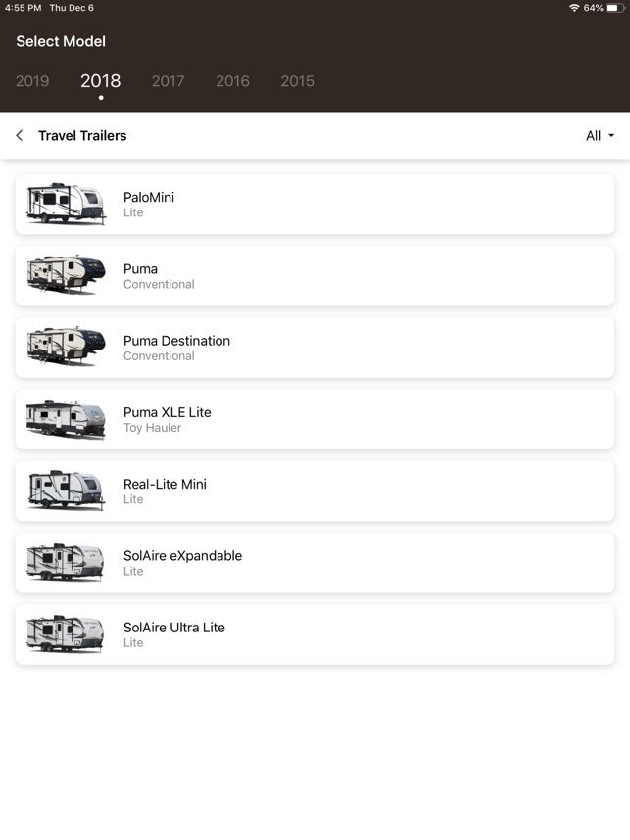Tap the battery icon in status bar
The height and width of the screenshot is (840, 630).
pos(615,8)
